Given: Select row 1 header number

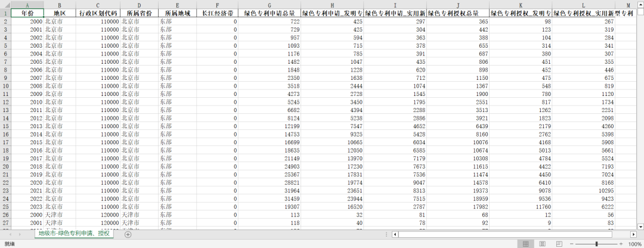Looking at the screenshot, I should coord(5,13).
